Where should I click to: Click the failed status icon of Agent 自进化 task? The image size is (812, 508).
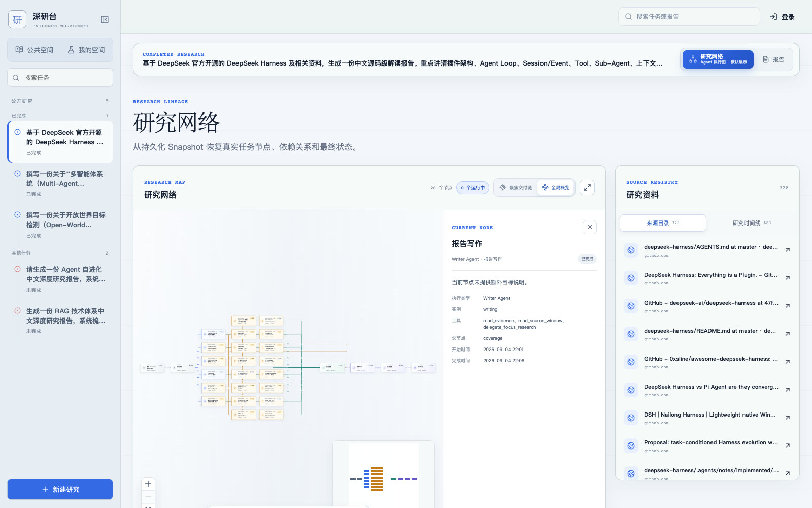click(x=17, y=269)
